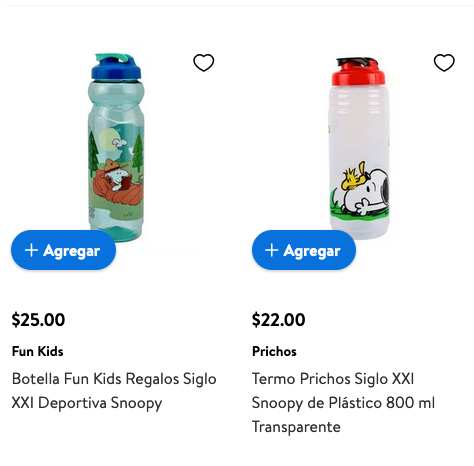Select the Prichos brand name
Image resolution: width=474 pixels, height=466 pixels.
coord(274,351)
